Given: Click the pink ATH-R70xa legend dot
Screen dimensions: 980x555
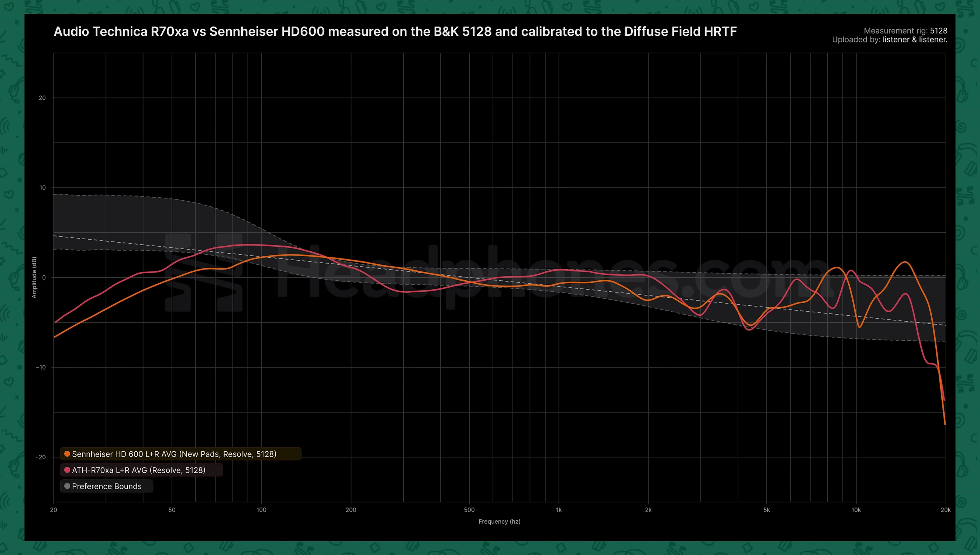Looking at the screenshot, I should tap(67, 470).
